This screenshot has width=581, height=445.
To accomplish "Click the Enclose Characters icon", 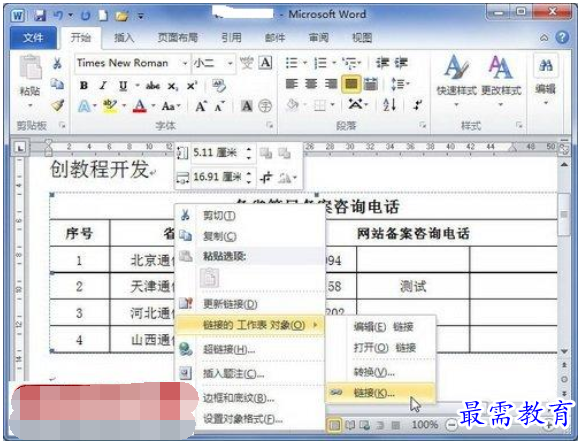I will coord(265,107).
